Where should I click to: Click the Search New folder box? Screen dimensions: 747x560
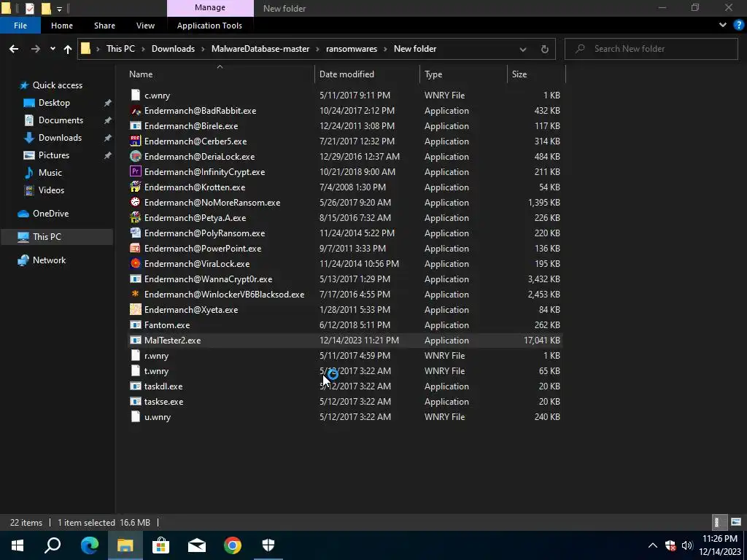click(651, 49)
